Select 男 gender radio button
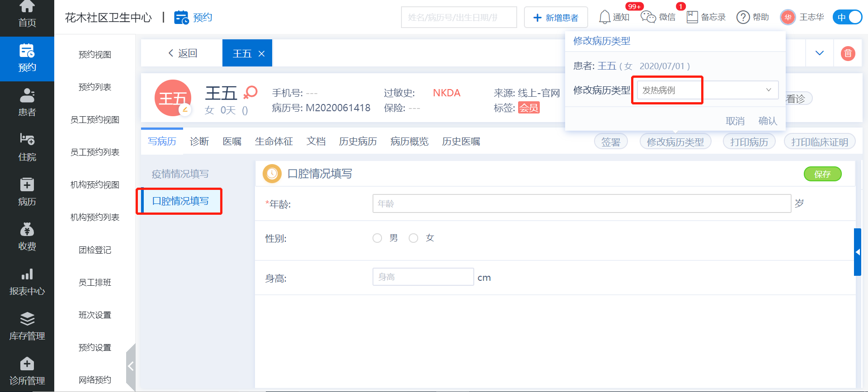This screenshot has width=868, height=392. pyautogui.click(x=377, y=238)
